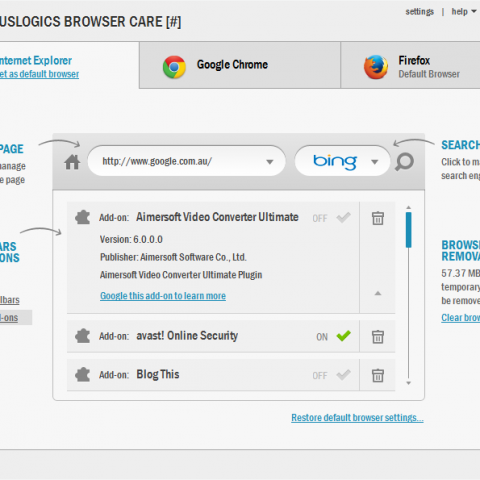Click the home page URL field
Screen dimensions: 480x480
[187, 161]
